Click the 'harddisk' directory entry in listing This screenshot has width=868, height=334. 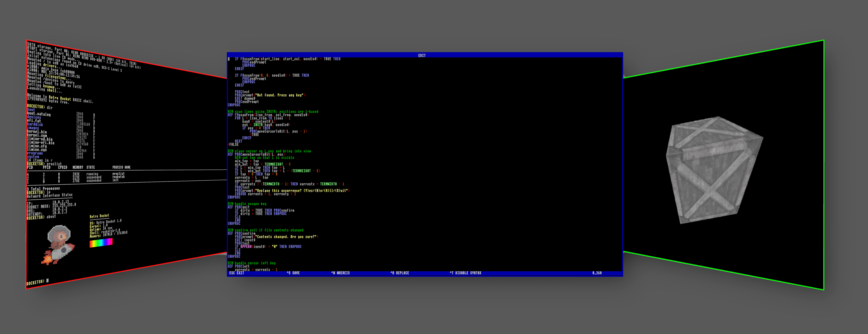click(x=35, y=124)
